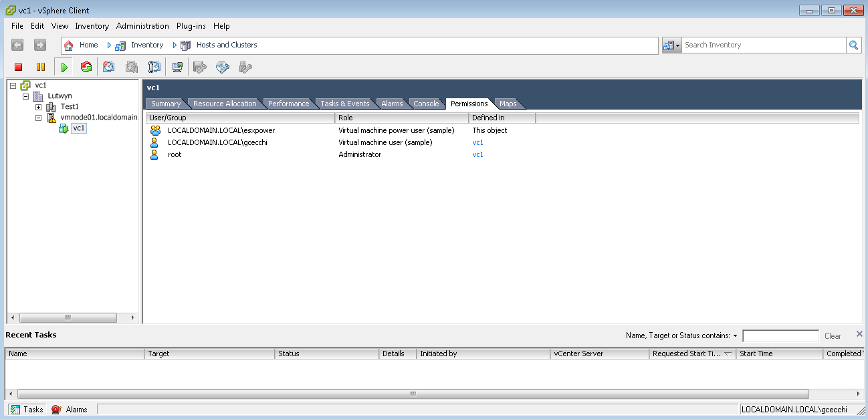868x419 pixels.
Task: Switch to the Alarms tab
Action: coord(392,104)
